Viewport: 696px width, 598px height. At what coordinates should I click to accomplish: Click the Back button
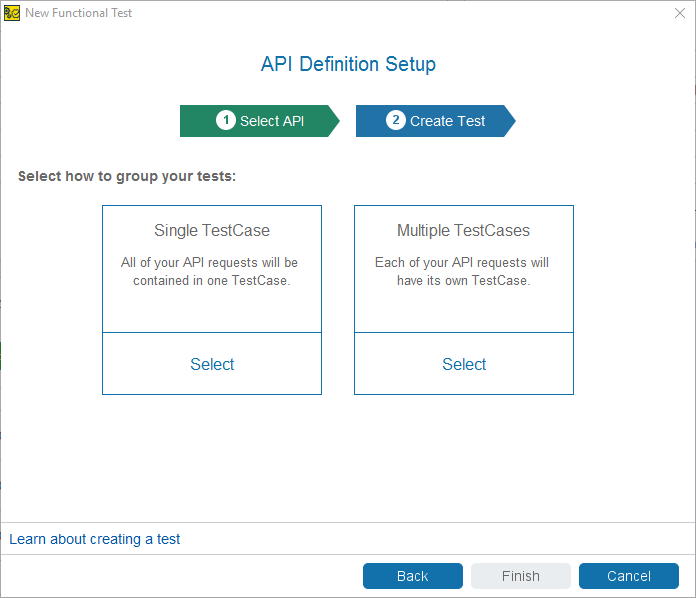pyautogui.click(x=413, y=576)
